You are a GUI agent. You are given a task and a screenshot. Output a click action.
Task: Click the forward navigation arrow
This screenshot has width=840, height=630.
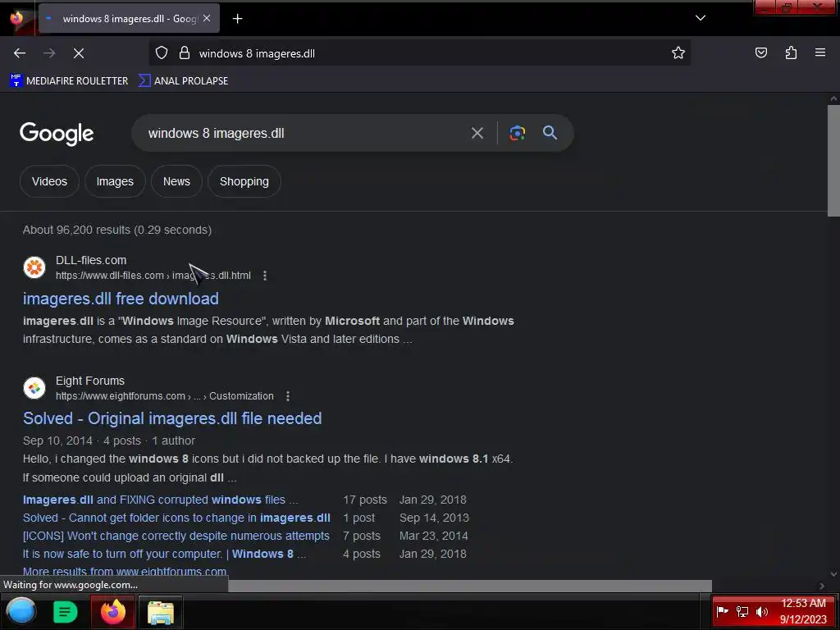pyautogui.click(x=49, y=53)
